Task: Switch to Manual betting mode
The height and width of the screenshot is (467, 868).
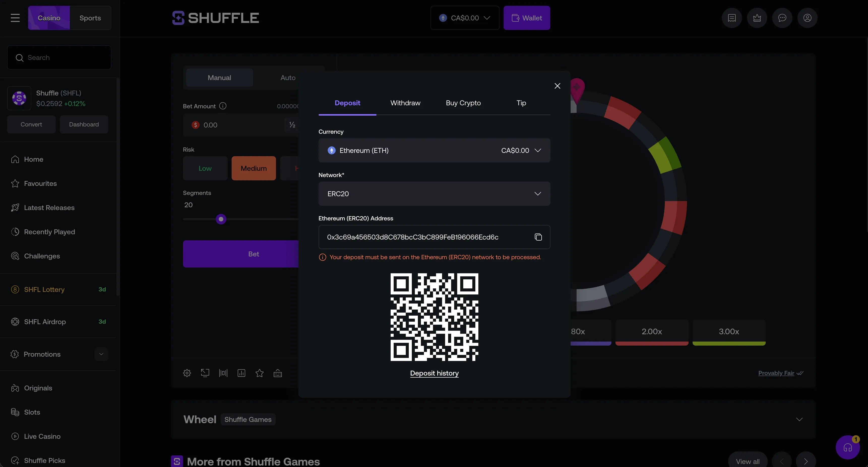Action: pyautogui.click(x=219, y=78)
